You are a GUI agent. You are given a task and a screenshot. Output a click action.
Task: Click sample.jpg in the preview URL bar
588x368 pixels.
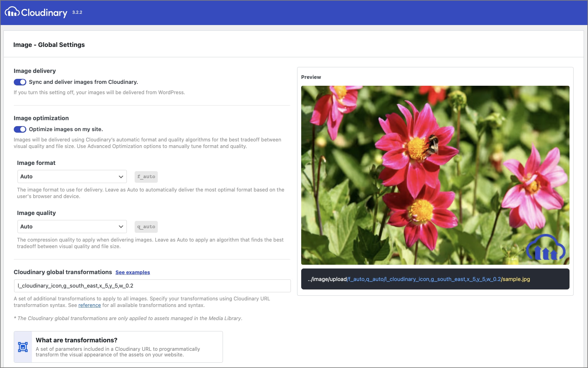[x=516, y=279]
